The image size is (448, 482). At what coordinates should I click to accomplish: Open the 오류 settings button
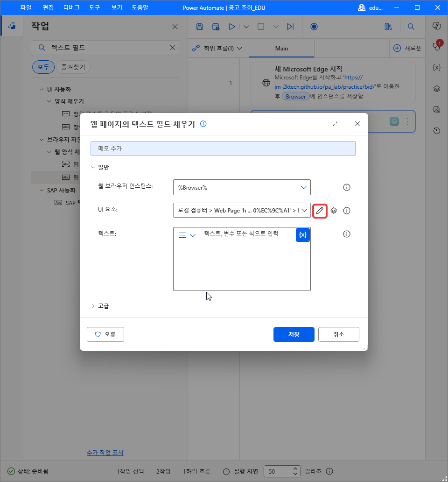coord(105,334)
